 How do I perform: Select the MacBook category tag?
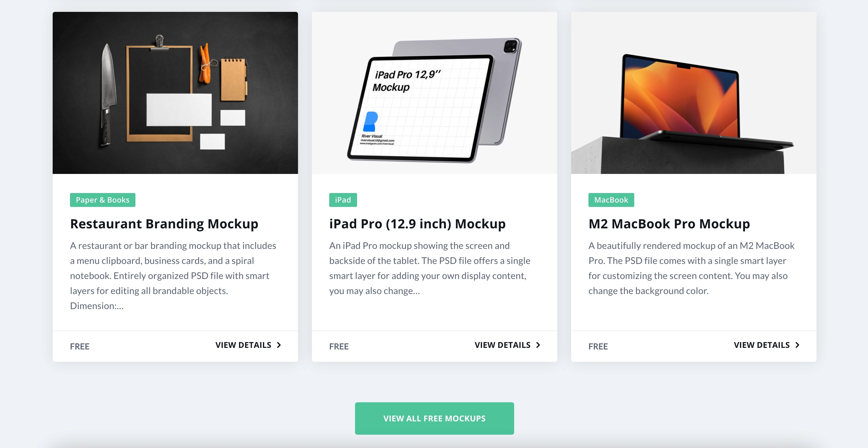[x=611, y=200]
